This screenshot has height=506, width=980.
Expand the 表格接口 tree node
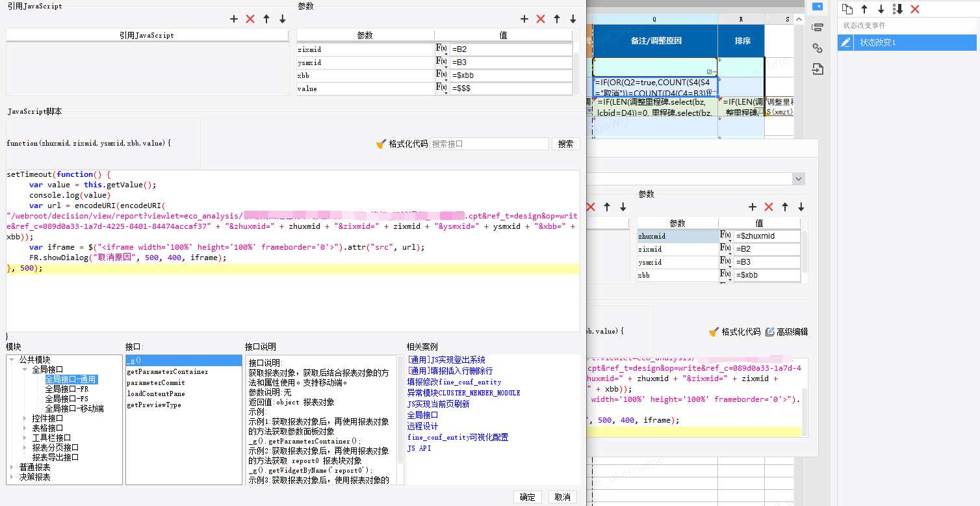[x=25, y=428]
